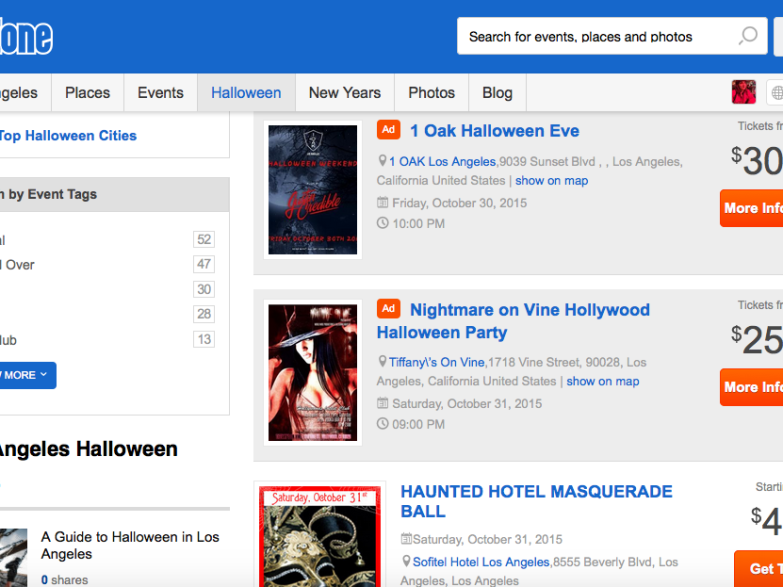Click location pin beside Sofitel Hotel

[x=406, y=562]
